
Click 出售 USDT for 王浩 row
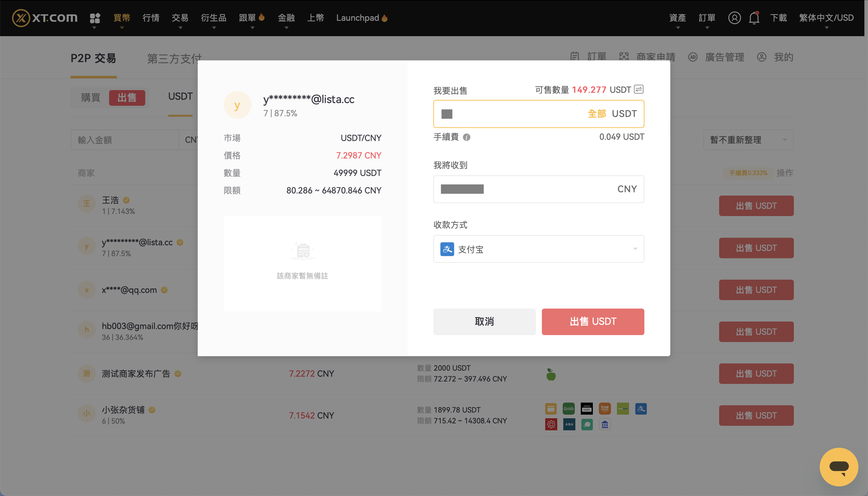[x=756, y=206]
